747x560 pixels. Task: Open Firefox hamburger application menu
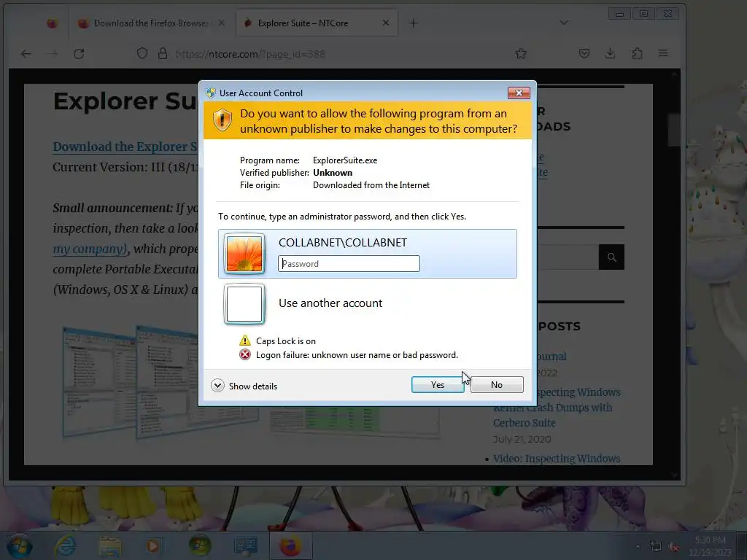point(663,53)
